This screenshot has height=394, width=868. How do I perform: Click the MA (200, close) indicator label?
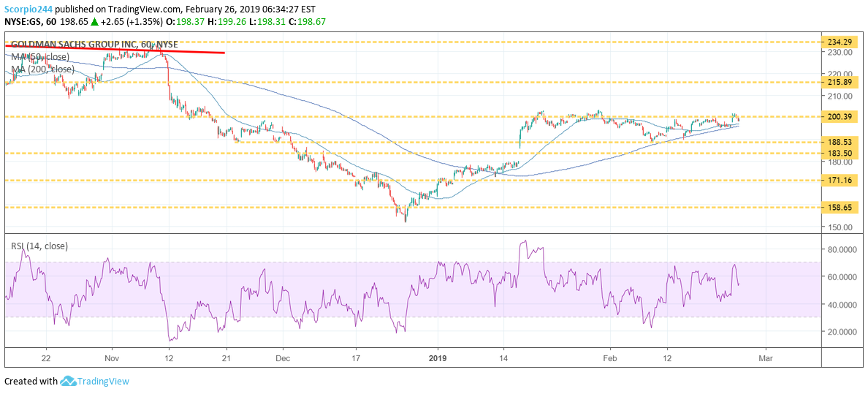[42, 69]
